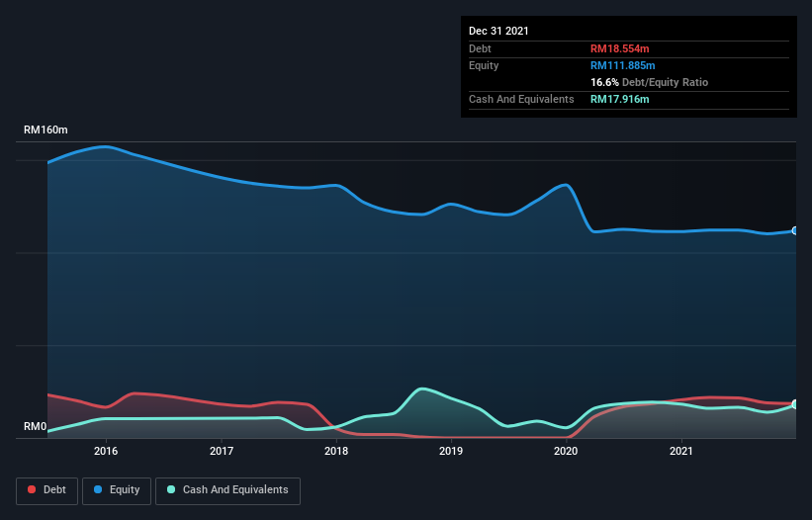Click the Cash And Equivalents tooltip label

(521, 99)
